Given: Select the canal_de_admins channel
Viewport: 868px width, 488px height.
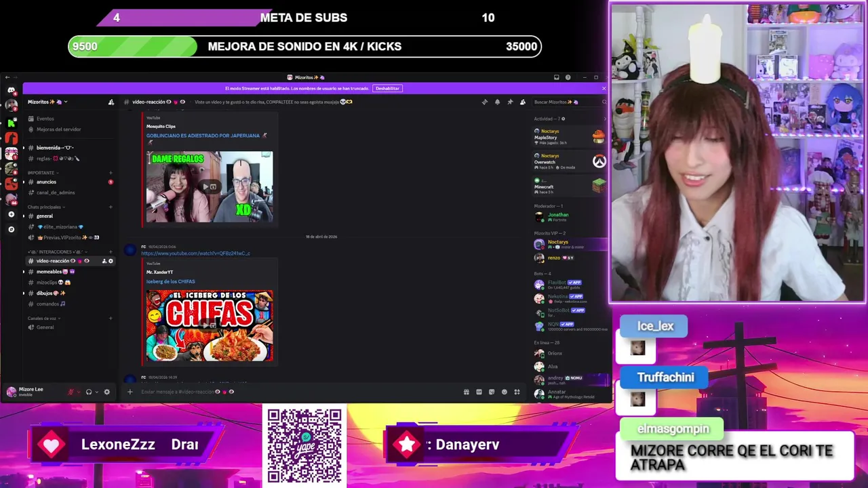Looking at the screenshot, I should (68, 192).
